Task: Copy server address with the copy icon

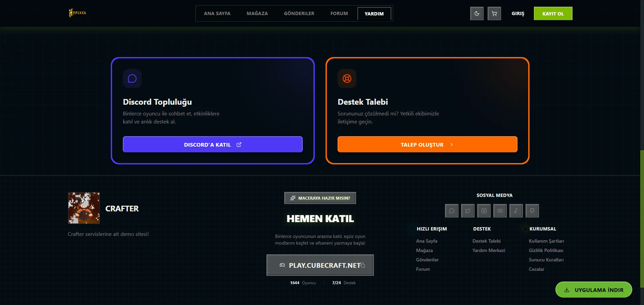Action: point(363,265)
